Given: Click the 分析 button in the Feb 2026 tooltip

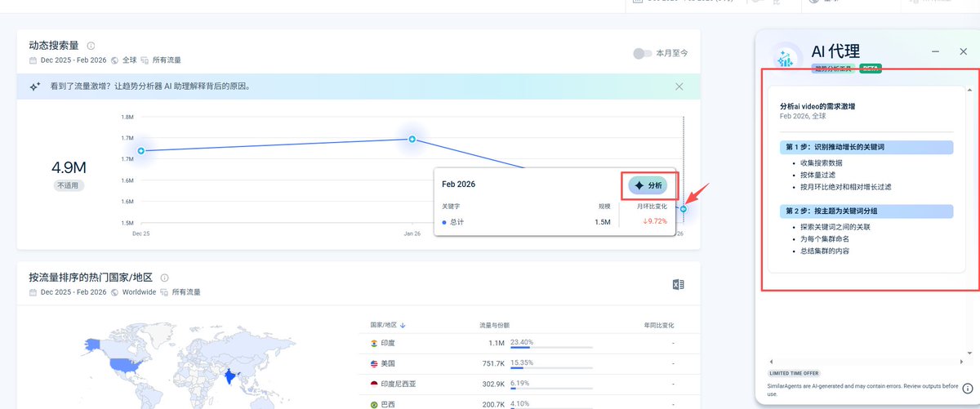Looking at the screenshot, I should tap(648, 185).
